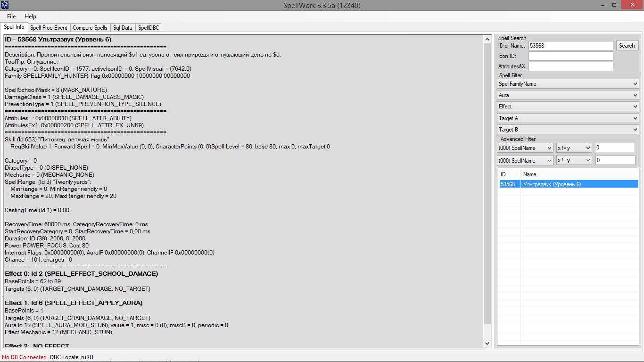This screenshot has width=644, height=362.
Task: Open first advanced filter x != y operator dropdown
Action: [574, 148]
